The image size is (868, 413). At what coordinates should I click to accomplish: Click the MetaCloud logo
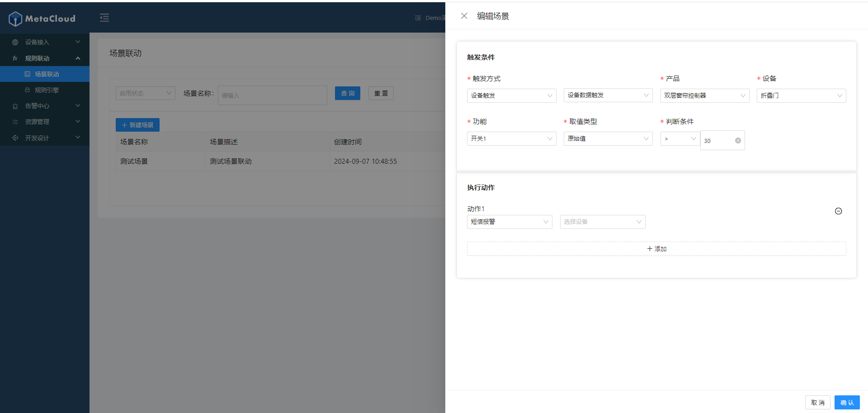[x=42, y=19]
